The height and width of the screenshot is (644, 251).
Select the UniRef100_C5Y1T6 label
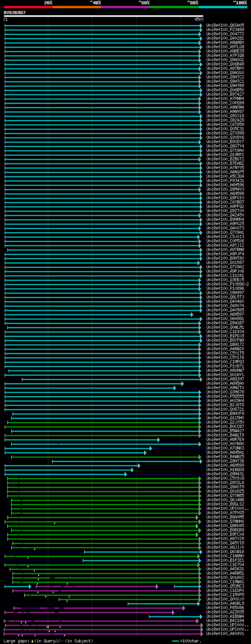pyautogui.click(x=225, y=357)
